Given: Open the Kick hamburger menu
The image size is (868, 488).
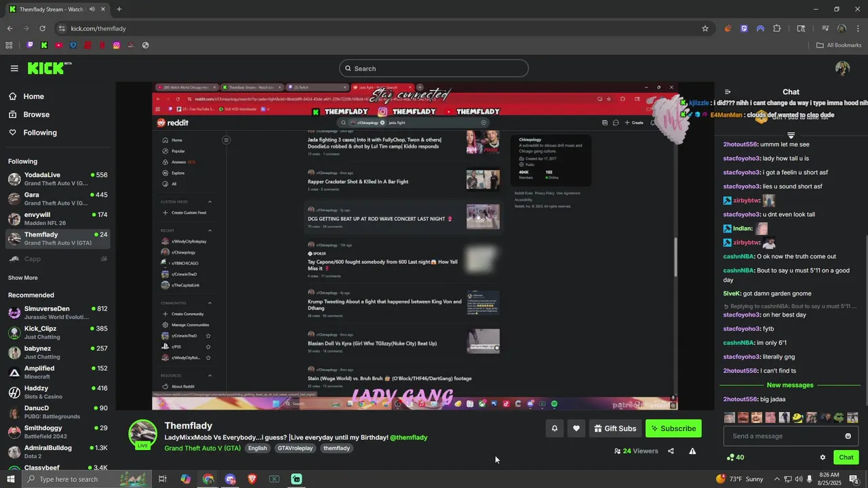Looking at the screenshot, I should [14, 68].
